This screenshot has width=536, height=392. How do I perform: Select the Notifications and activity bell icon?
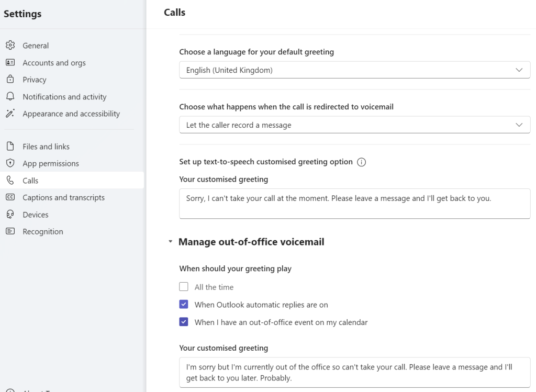click(10, 96)
